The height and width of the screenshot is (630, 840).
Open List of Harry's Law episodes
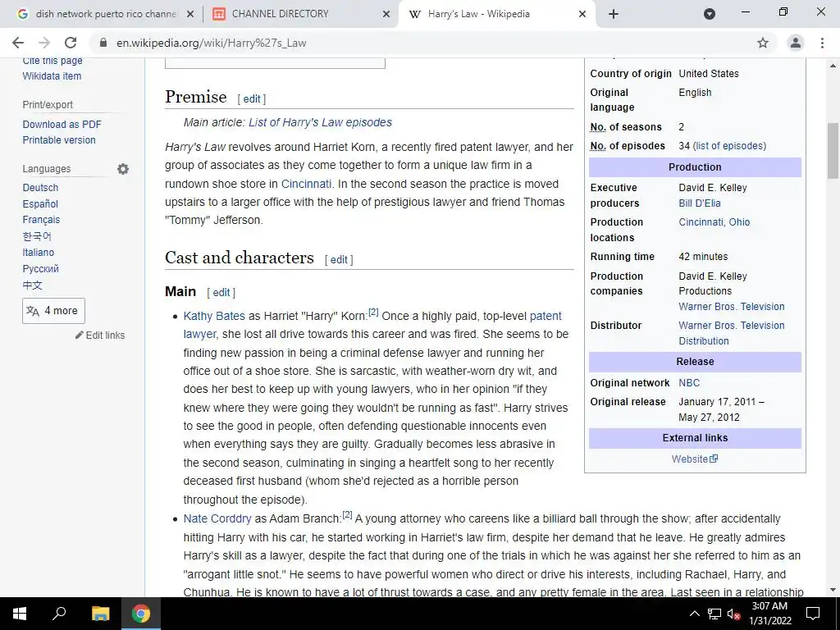tap(320, 122)
